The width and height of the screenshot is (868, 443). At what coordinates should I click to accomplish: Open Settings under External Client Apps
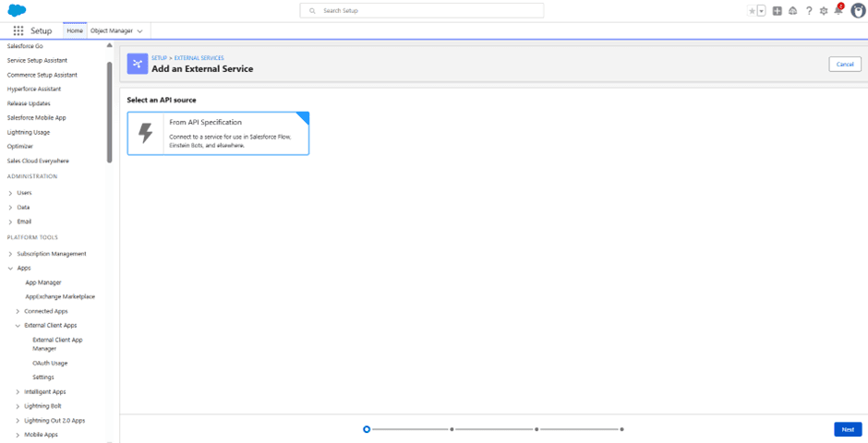click(43, 377)
